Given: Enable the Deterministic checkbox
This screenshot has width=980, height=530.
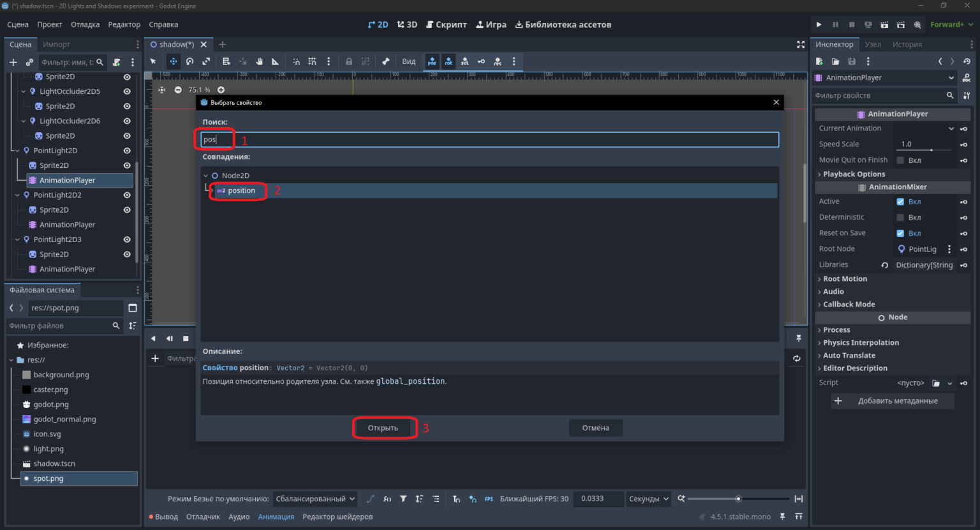Looking at the screenshot, I should [900, 217].
